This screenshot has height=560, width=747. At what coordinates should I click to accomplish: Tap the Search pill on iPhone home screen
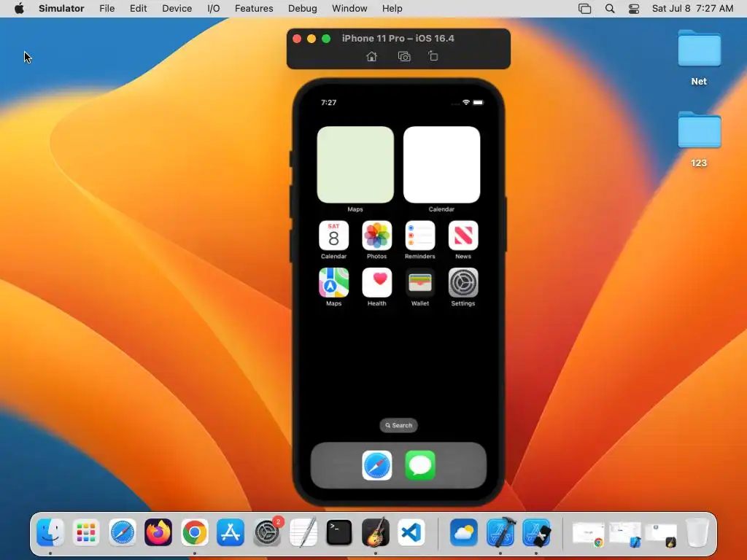coord(399,425)
